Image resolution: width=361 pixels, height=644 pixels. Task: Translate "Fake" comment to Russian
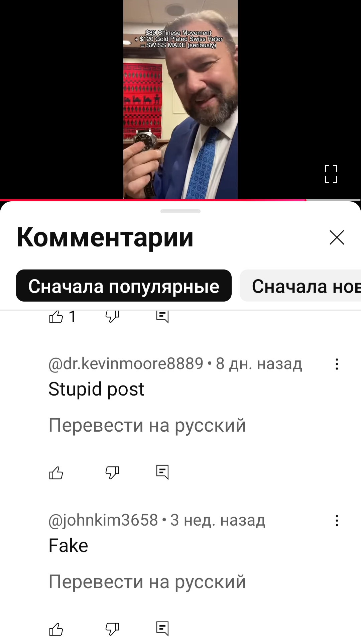(147, 582)
